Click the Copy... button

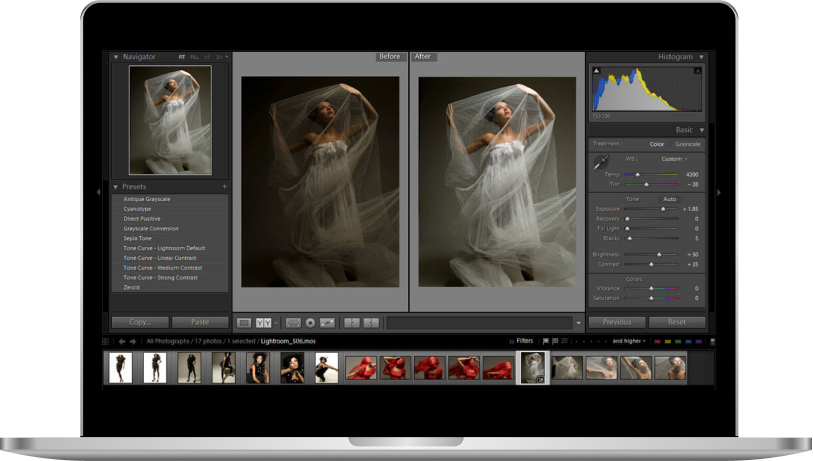coord(140,322)
